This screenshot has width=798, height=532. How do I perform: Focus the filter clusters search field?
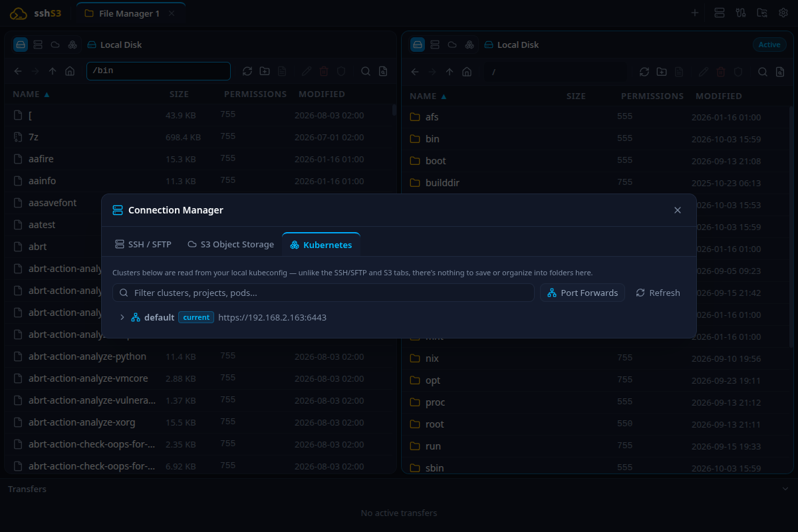coord(323,293)
